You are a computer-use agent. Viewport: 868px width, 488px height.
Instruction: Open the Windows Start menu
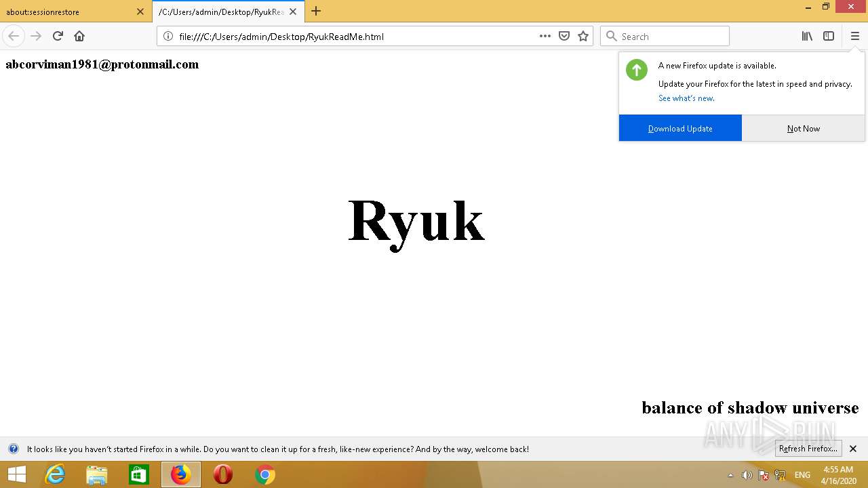(17, 474)
